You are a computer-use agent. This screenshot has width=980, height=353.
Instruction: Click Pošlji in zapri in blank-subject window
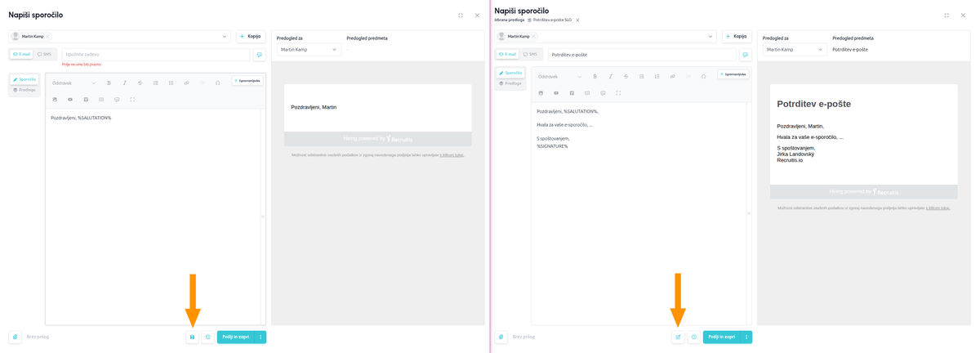(x=236, y=337)
